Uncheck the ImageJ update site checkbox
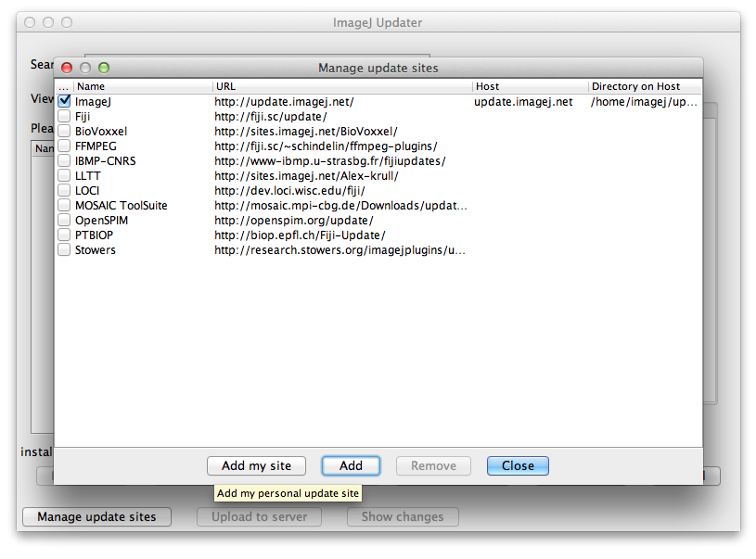Screen dimensions: 756x559 (x=64, y=101)
